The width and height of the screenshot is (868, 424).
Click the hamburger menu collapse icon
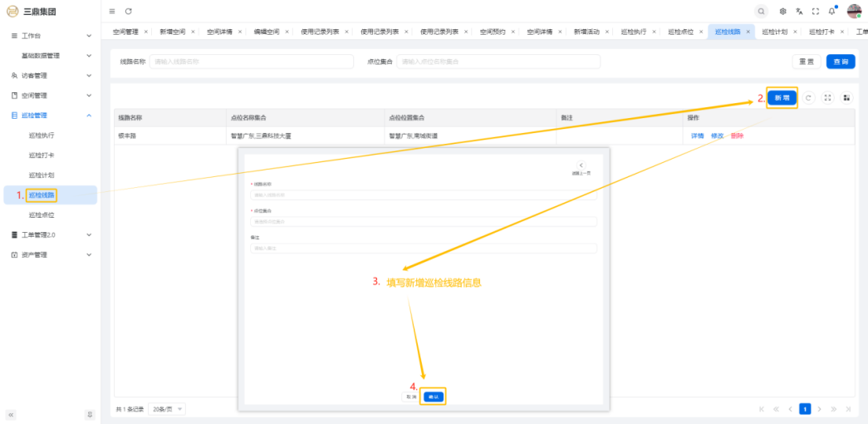112,11
